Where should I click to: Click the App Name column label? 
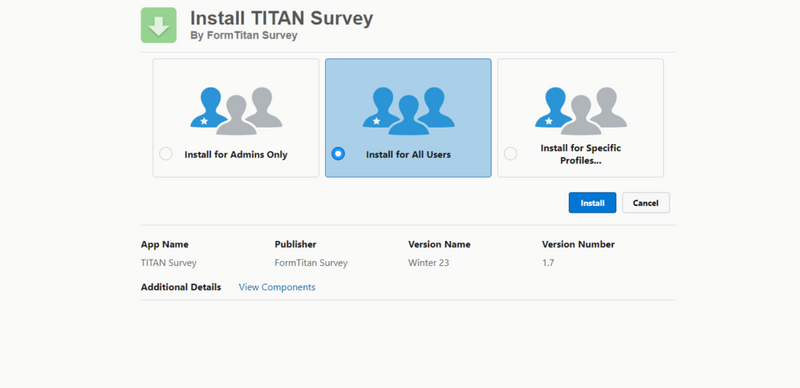click(x=165, y=244)
